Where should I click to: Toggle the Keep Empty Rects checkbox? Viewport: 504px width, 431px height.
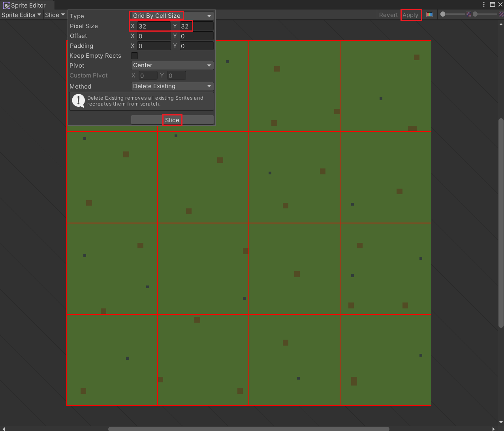click(x=134, y=56)
